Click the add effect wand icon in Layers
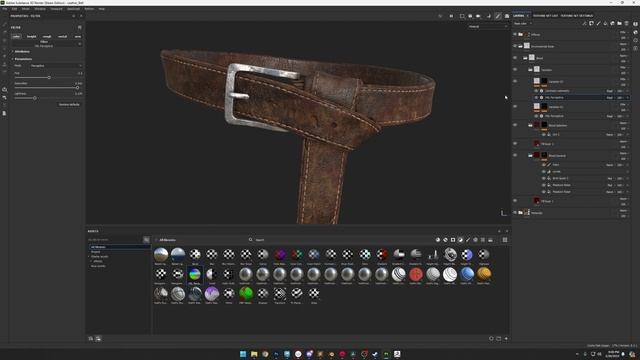640x360 pixels. [x=584, y=24]
